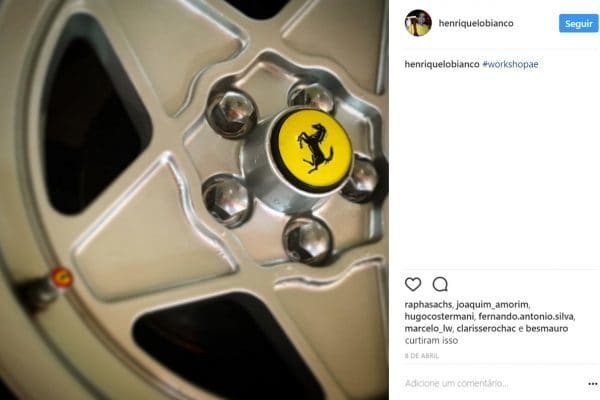Like the post with the heart icon

(413, 284)
